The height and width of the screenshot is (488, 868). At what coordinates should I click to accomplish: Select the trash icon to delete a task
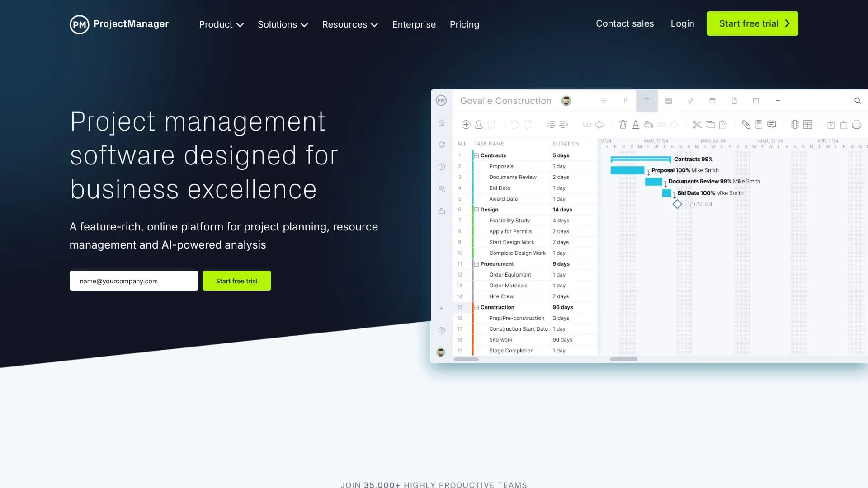[623, 125]
